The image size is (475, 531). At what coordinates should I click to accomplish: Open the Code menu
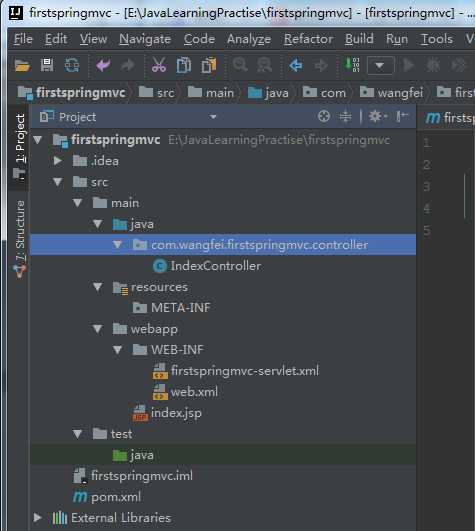[x=199, y=39]
